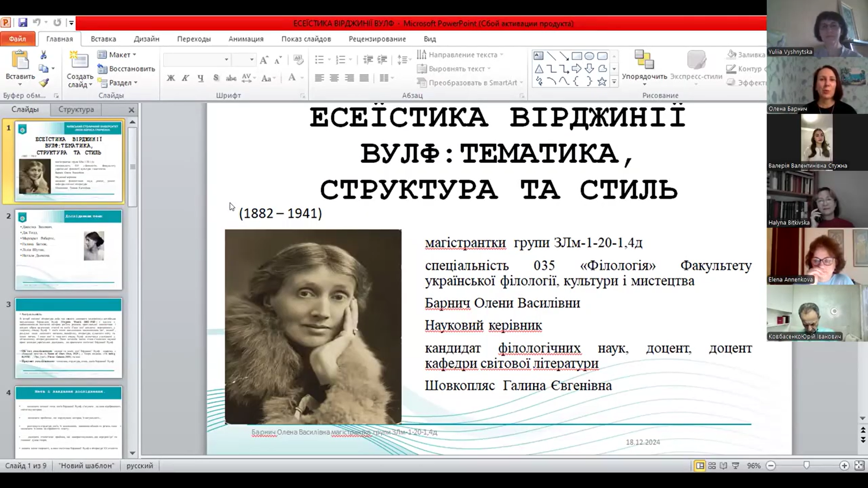Select slide 2 thumbnail
This screenshot has width=868, height=488.
click(69, 250)
